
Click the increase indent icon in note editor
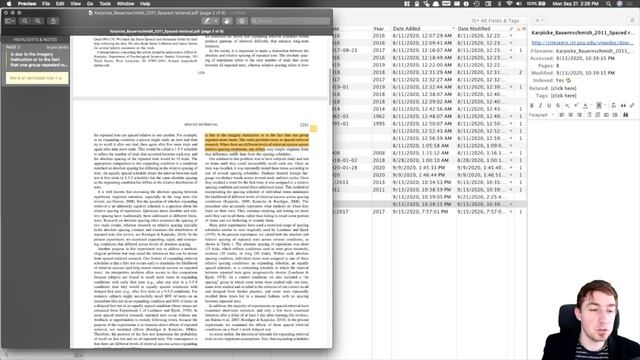point(615,115)
